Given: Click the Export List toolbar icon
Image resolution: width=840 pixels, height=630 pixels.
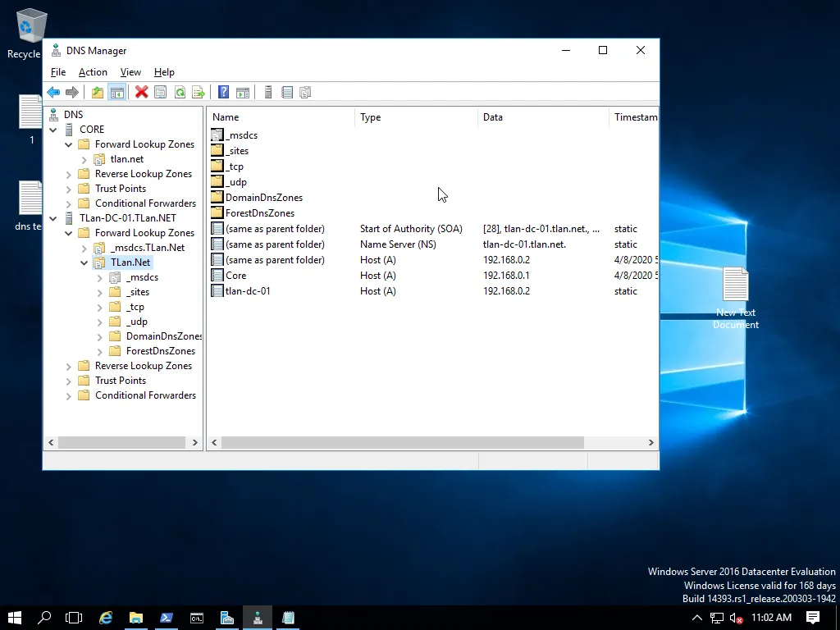Looking at the screenshot, I should (199, 92).
